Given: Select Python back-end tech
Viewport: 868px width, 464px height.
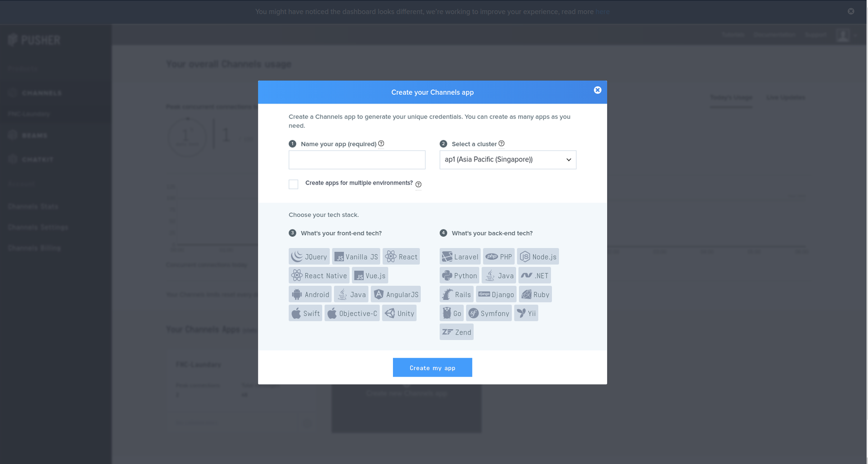Looking at the screenshot, I should point(460,275).
